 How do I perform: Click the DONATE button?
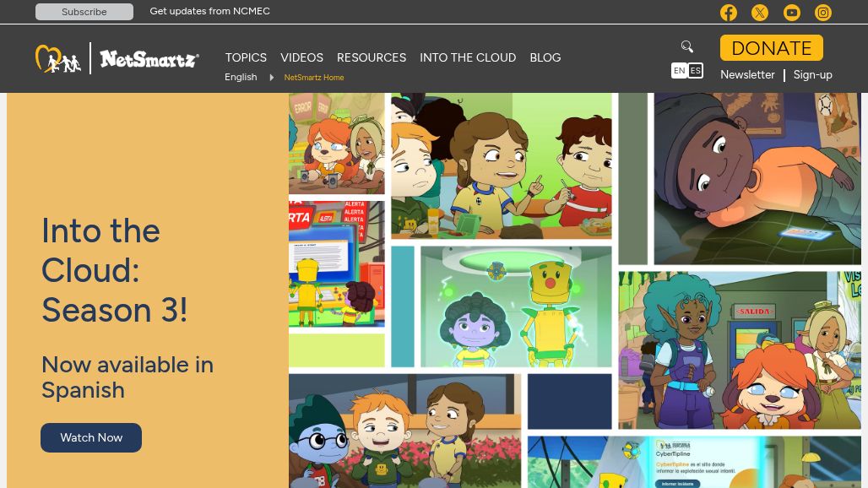771,48
